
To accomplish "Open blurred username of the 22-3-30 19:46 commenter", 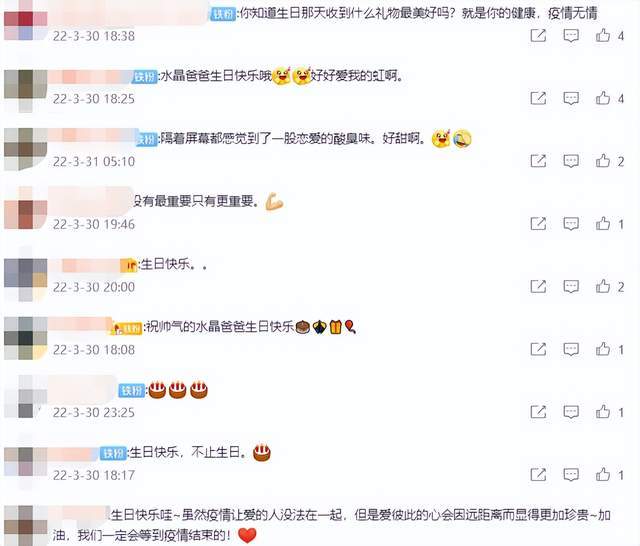I will pos(91,201).
